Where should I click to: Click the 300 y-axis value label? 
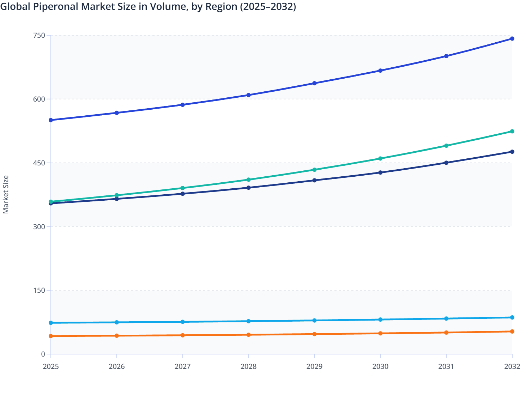(40, 227)
